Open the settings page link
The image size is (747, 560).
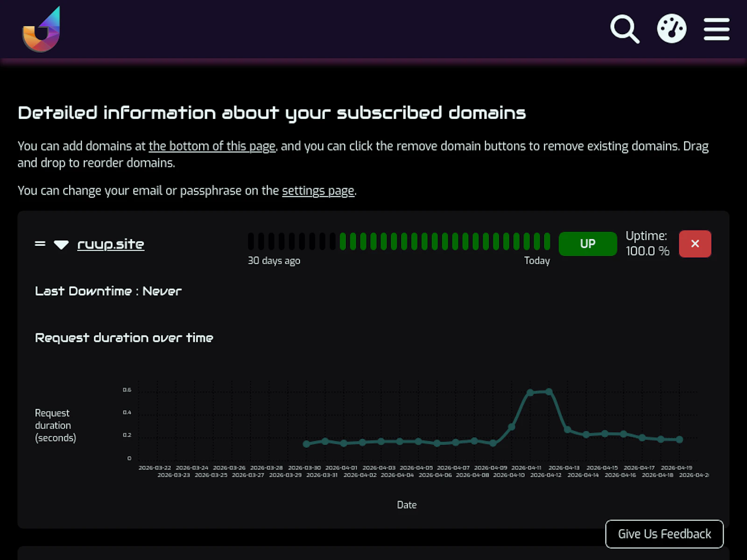click(318, 190)
